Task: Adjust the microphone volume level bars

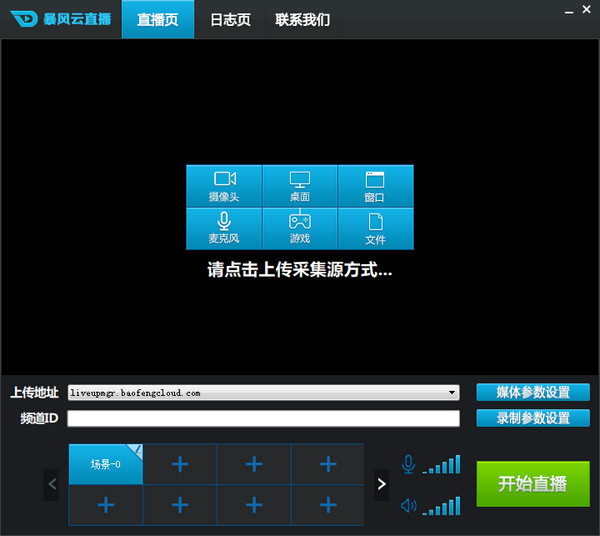Action: (441, 464)
